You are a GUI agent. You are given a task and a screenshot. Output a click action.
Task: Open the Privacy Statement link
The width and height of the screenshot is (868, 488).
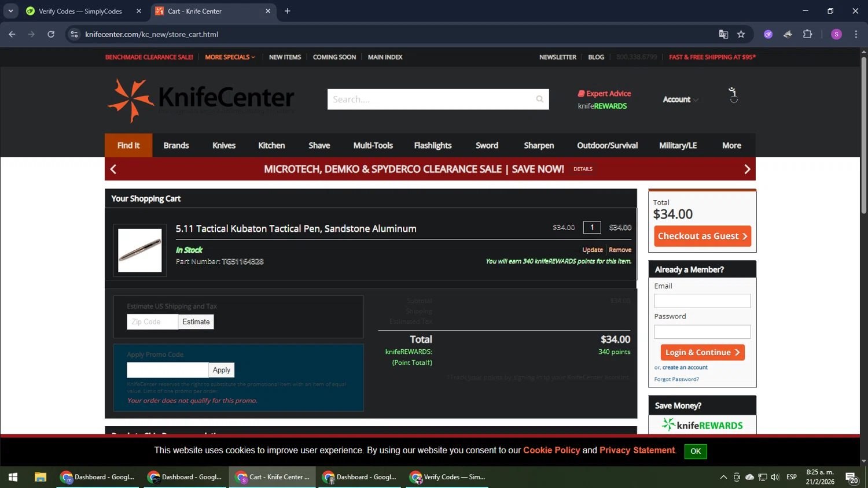point(637,450)
